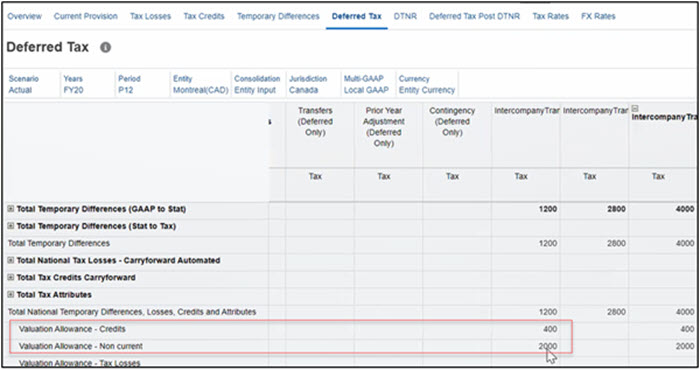This screenshot has width=700, height=370.
Task: Select Non current cell 2000 near cursor
Action: coord(548,346)
